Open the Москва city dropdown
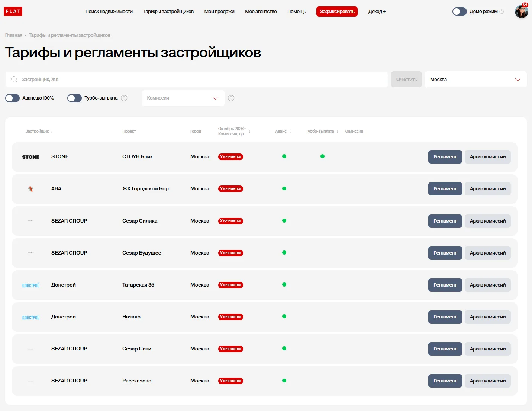Viewport: 532px width, 411px height. [x=475, y=80]
